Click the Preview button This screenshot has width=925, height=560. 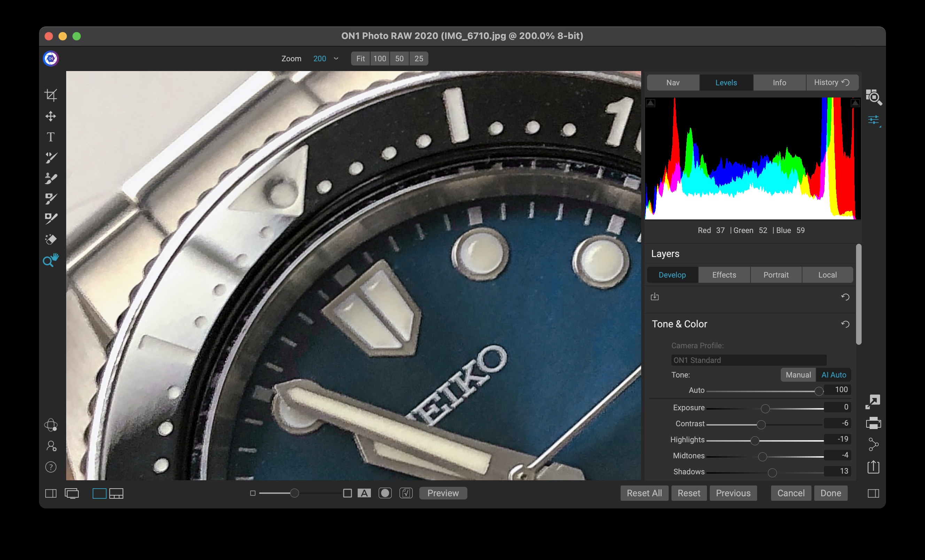pyautogui.click(x=443, y=493)
